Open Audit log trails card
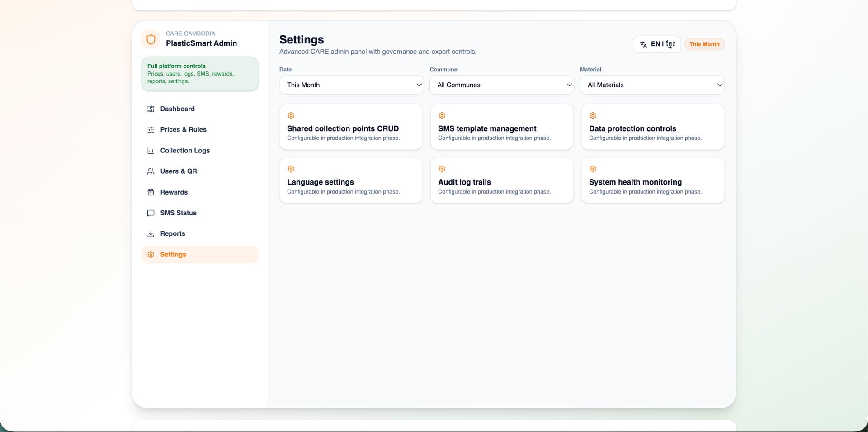 click(502, 180)
